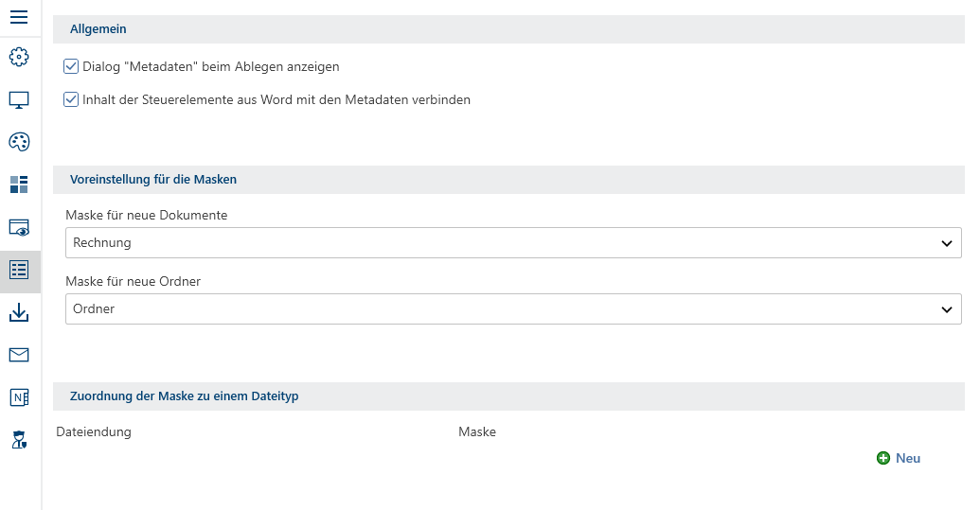Viewport: 980px width, 510px height.
Task: Open the envelope e-mail section
Action: coord(19,355)
